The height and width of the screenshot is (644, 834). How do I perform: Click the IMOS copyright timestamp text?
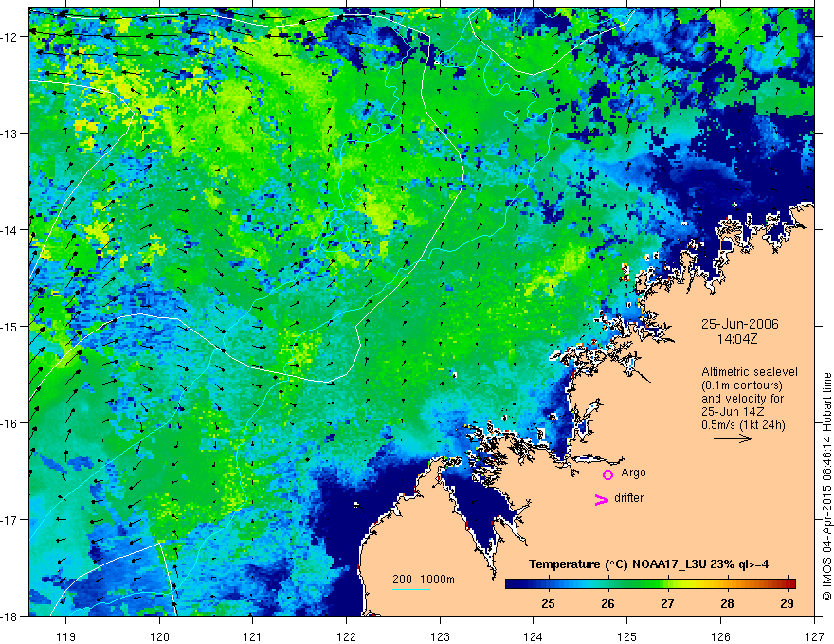(x=826, y=486)
